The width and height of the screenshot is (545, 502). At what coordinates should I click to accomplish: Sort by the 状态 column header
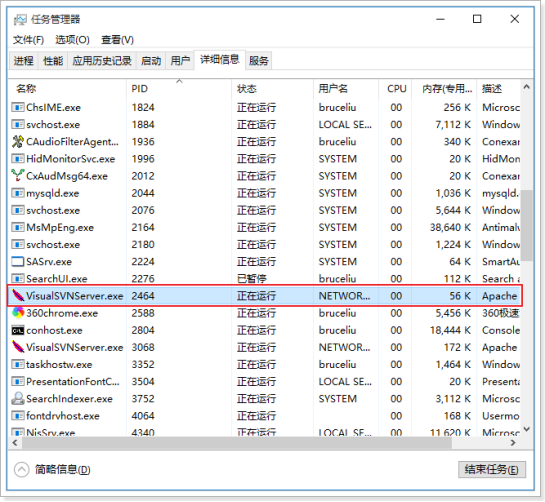(x=272, y=89)
